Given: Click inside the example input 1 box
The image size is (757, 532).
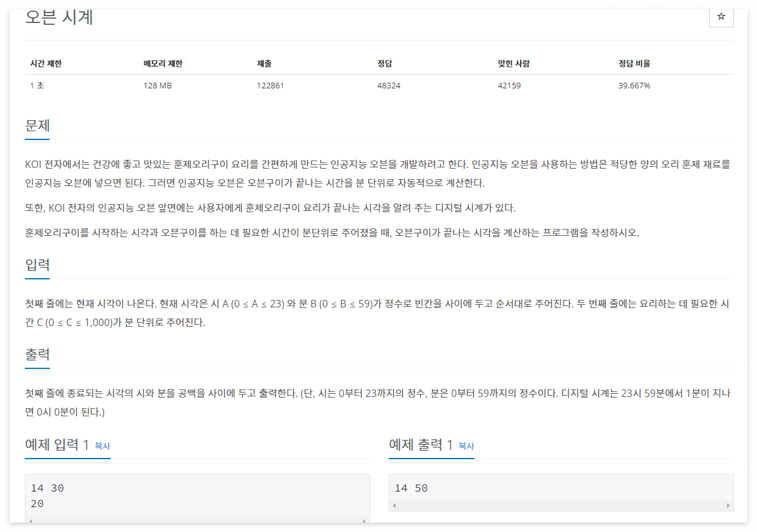Looking at the screenshot, I should pyautogui.click(x=197, y=500).
